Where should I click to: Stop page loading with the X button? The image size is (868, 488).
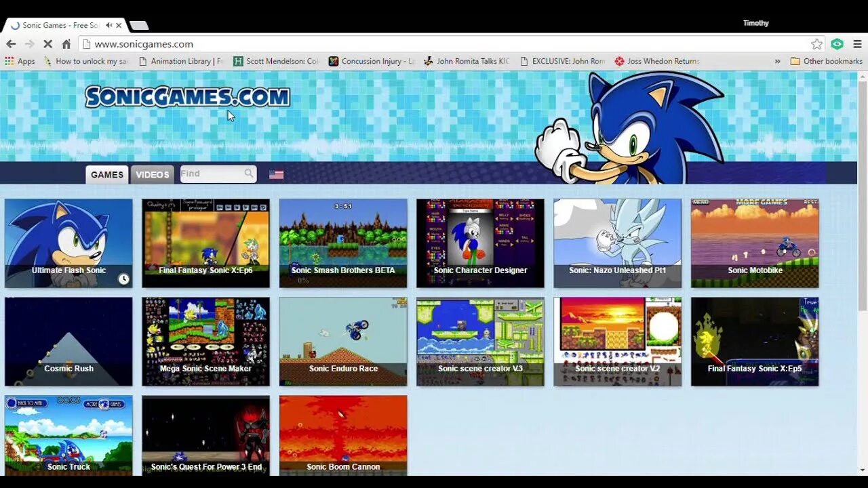tap(48, 44)
